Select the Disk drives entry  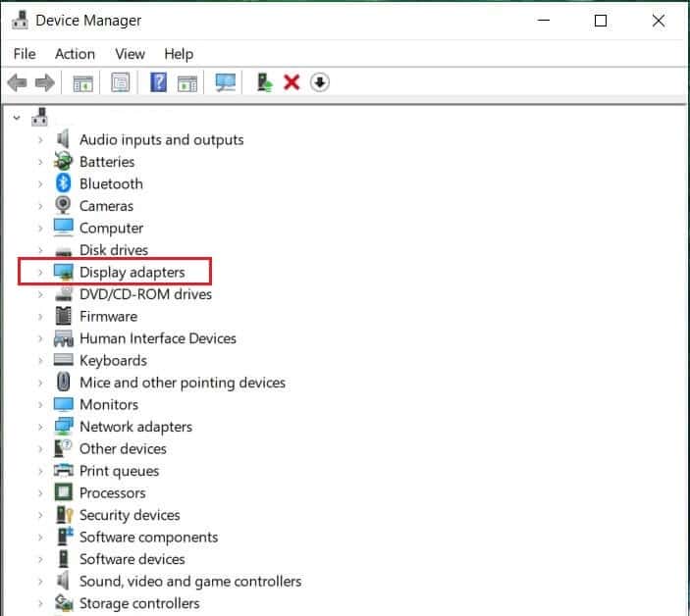113,250
